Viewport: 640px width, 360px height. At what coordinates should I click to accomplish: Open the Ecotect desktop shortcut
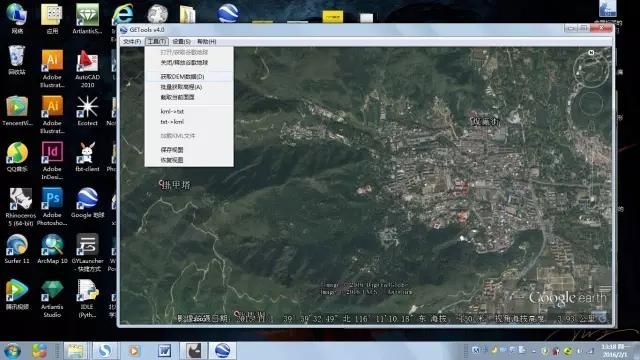click(87, 111)
